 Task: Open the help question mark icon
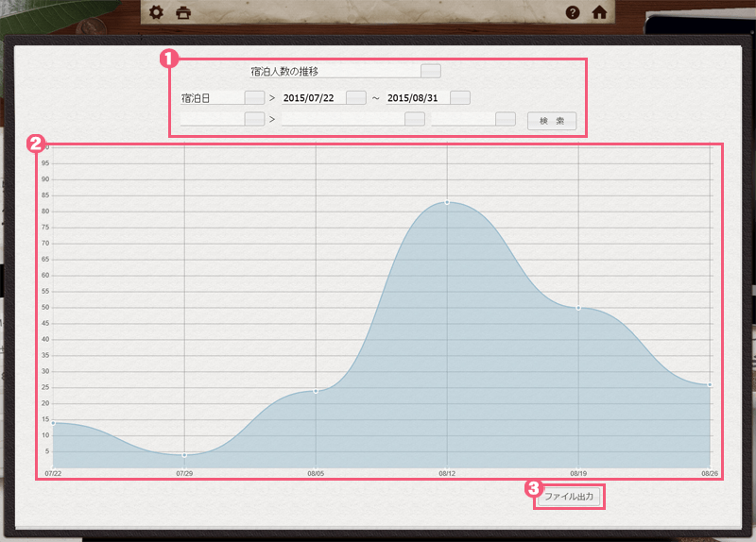[x=572, y=13]
